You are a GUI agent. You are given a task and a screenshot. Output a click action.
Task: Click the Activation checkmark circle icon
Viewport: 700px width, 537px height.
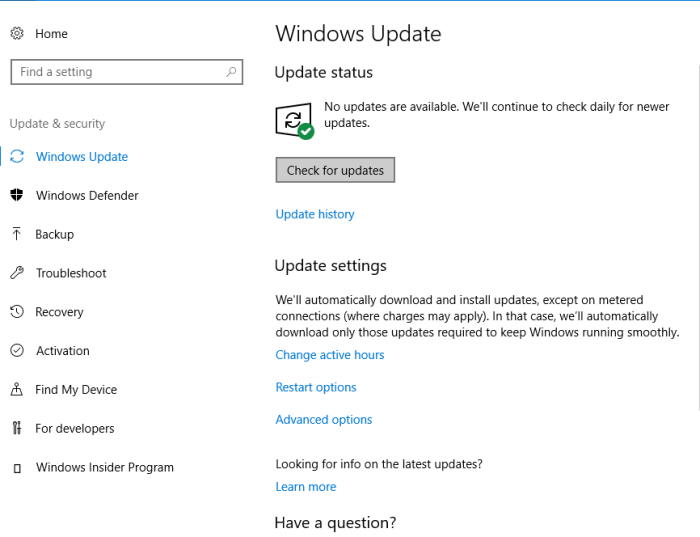[x=17, y=350]
